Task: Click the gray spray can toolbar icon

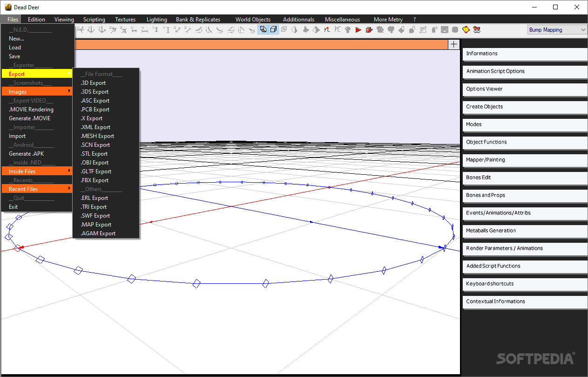Action: (x=434, y=29)
